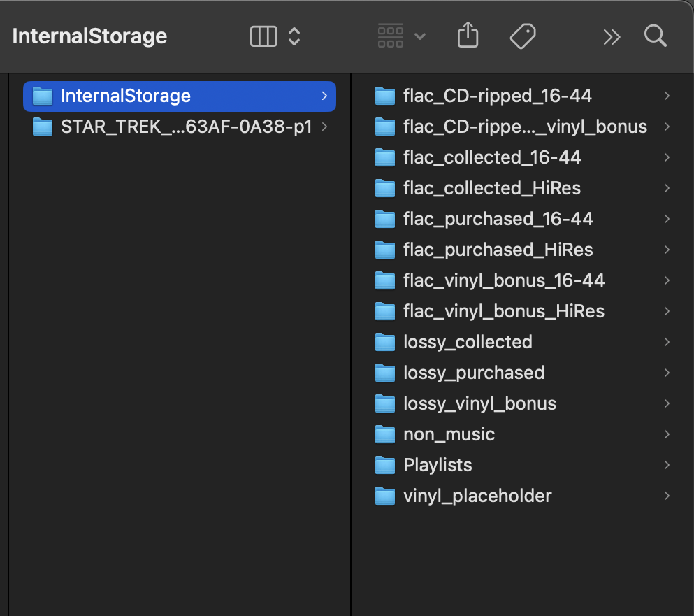Viewport: 694px width, 616px height.
Task: Open the lossy_collected folder
Action: [x=468, y=342]
